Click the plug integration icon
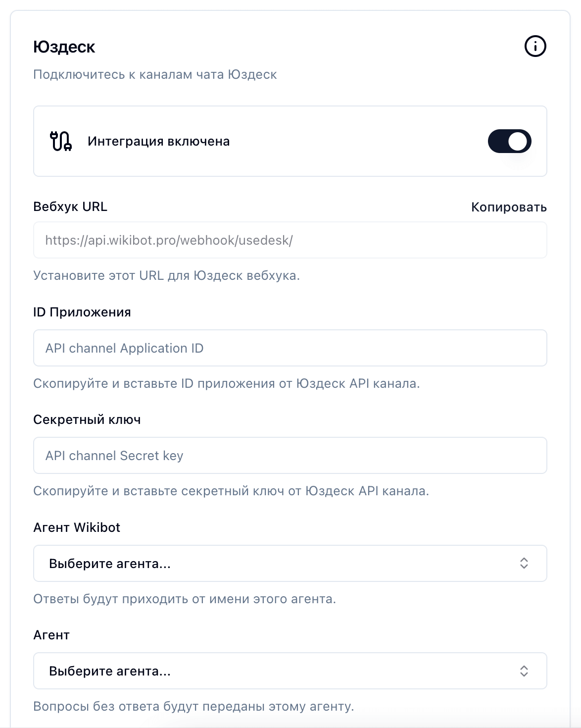This screenshot has height=728, width=581. point(61,141)
